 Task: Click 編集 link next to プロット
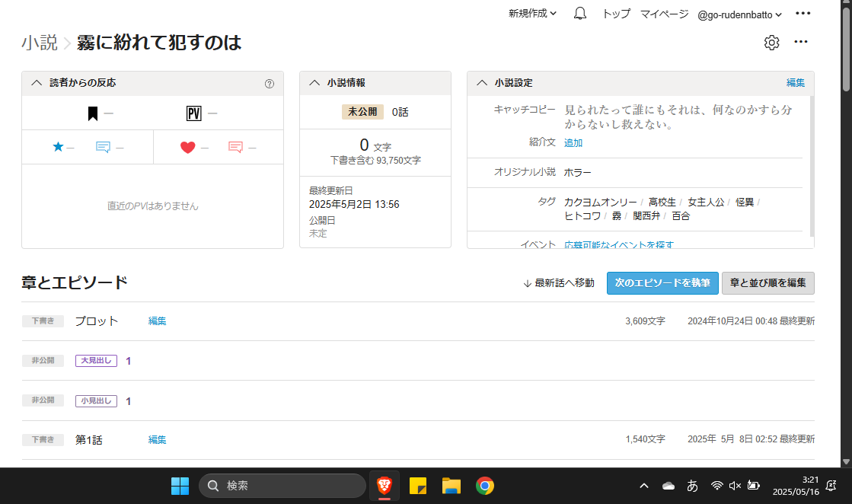(x=158, y=321)
